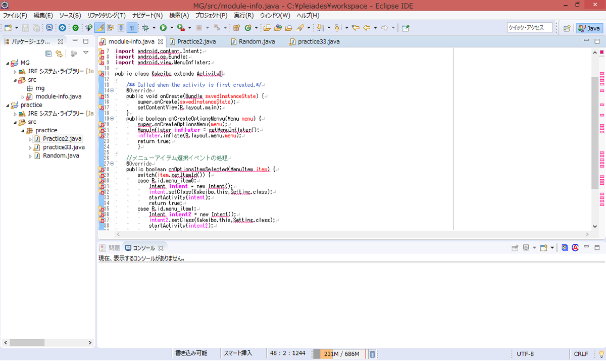This screenshot has width=606, height=364.
Task: Collapse the MG project tree node
Action: point(8,63)
